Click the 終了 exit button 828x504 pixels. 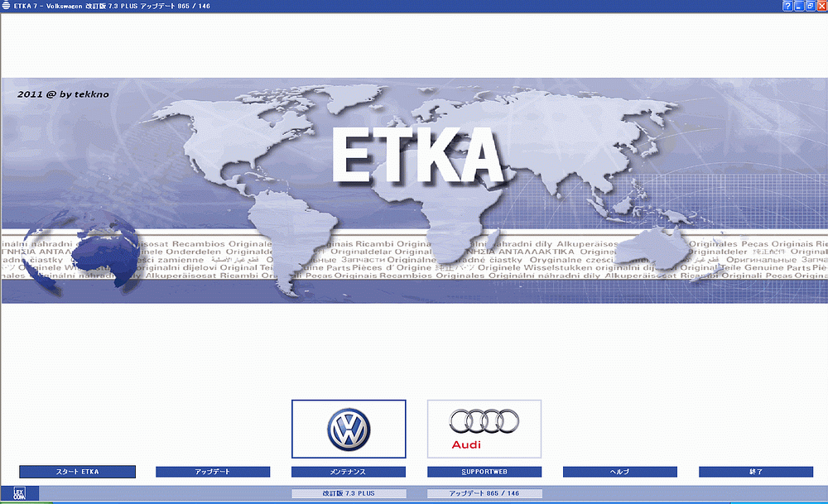756,472
